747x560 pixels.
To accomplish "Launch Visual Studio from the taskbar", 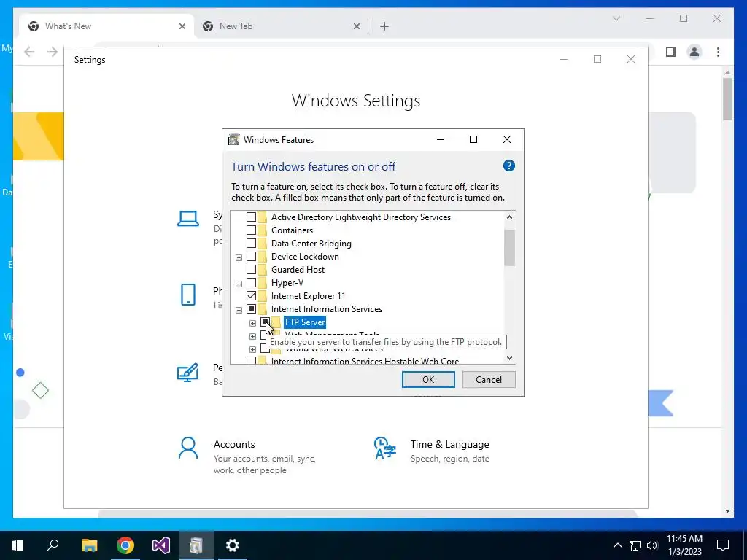I will (x=161, y=545).
